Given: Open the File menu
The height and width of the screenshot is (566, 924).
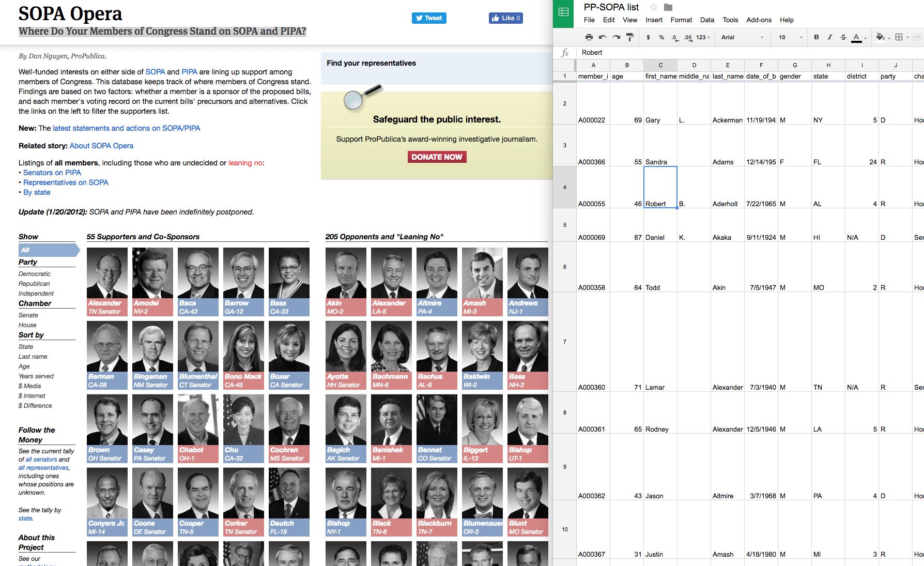Looking at the screenshot, I should (589, 20).
